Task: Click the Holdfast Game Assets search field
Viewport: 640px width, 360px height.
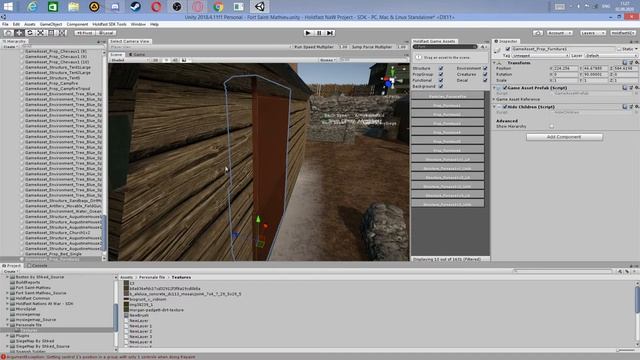Action: pos(444,47)
